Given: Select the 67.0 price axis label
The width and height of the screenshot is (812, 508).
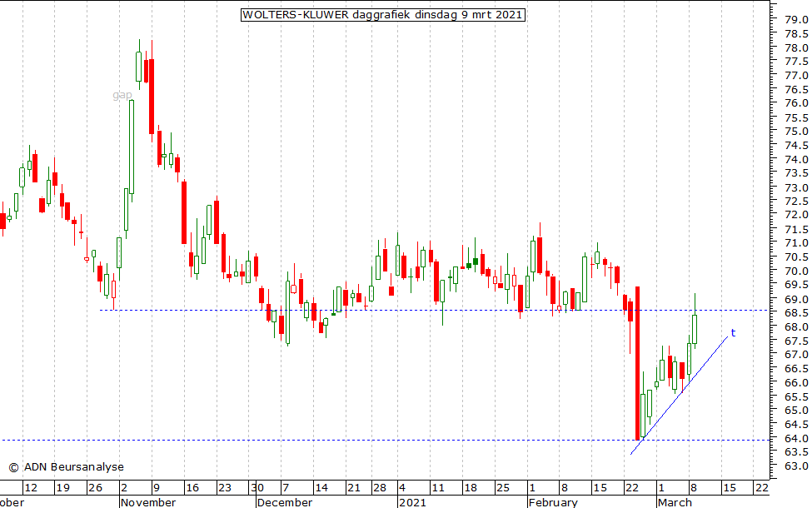Looking at the screenshot, I should click(796, 355).
